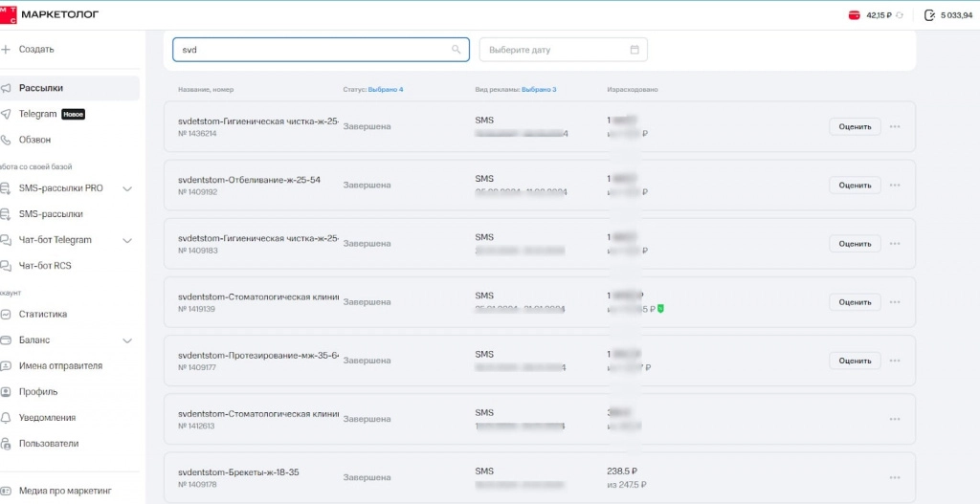The image size is (980, 504).
Task: Click the phone icon beside Обзвон
Action: point(7,140)
